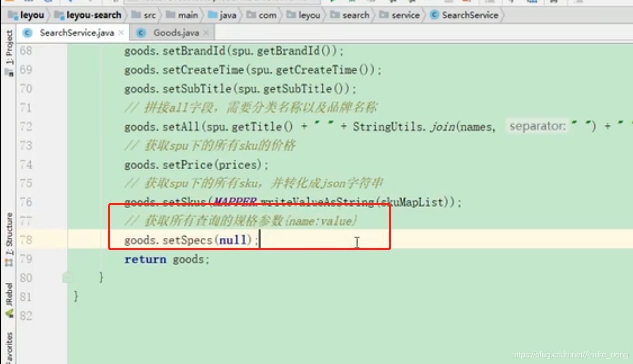Screen dimensions: 633x364
Task: Open the search package breadcrumb
Action: tap(350, 15)
